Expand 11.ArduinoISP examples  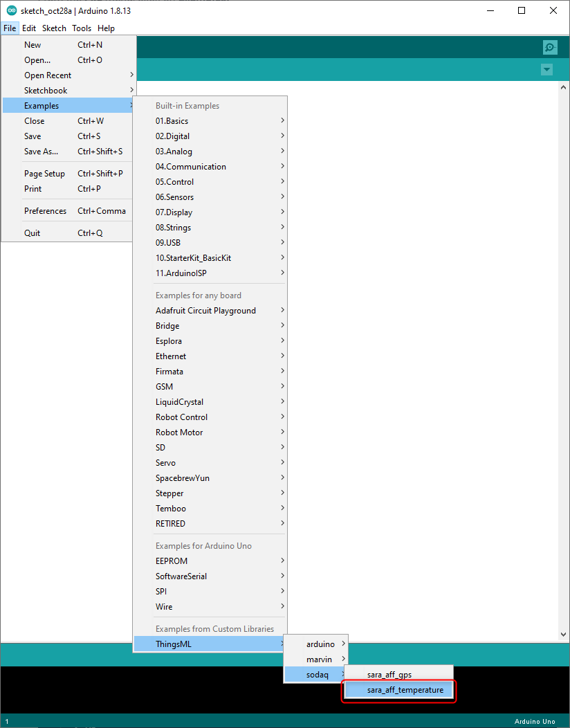coord(210,273)
